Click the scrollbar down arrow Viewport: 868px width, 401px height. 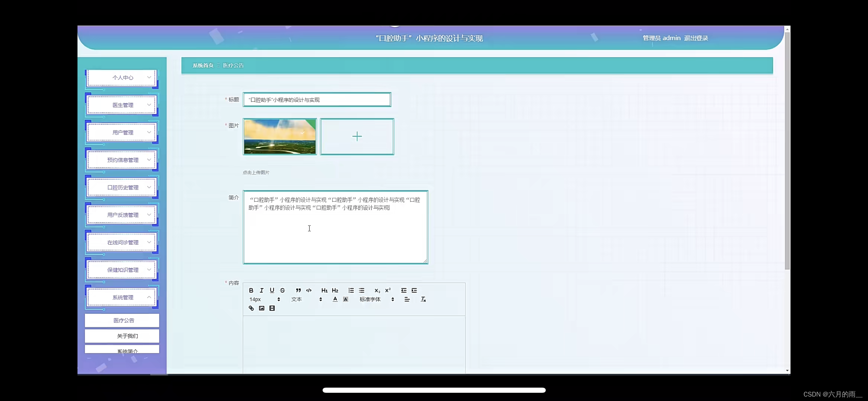coord(787,370)
